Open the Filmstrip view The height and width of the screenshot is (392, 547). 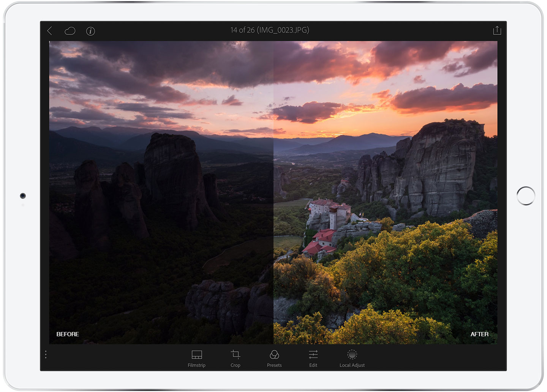[197, 359]
